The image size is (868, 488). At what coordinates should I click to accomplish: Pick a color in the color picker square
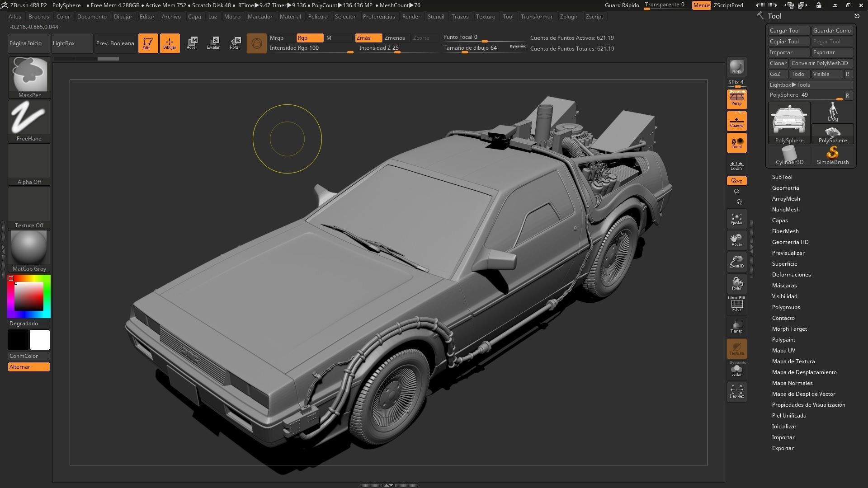coord(29,296)
